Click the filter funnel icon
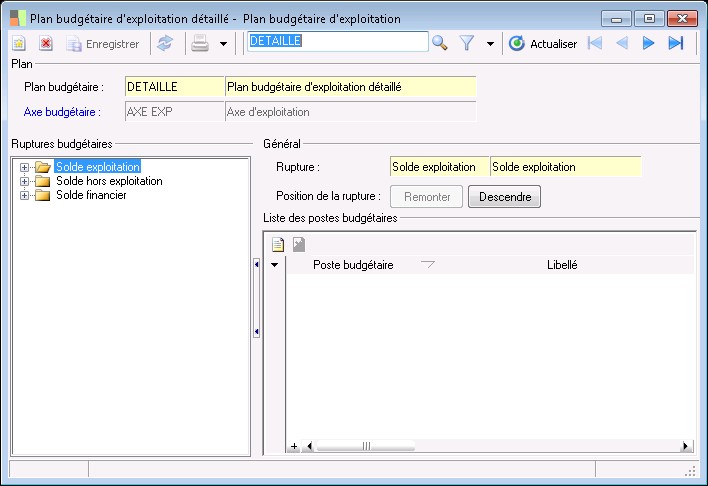The height and width of the screenshot is (486, 708). click(467, 43)
